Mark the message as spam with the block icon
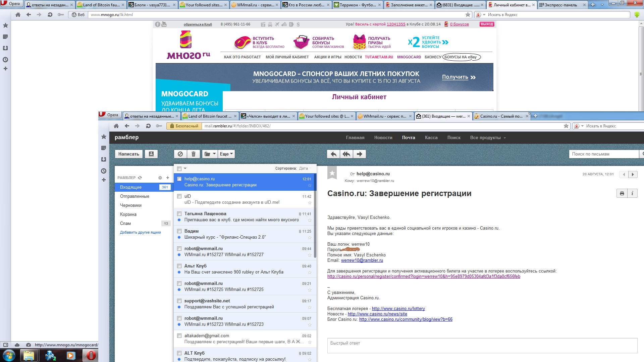This screenshot has height=362, width=644. click(x=180, y=154)
